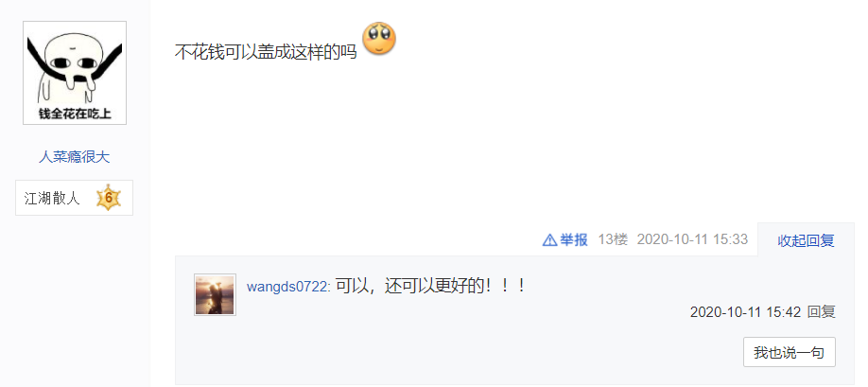This screenshot has height=387, width=868.
Task: Click the post timestamp 2020-10-11 15:33
Action: coord(692,239)
